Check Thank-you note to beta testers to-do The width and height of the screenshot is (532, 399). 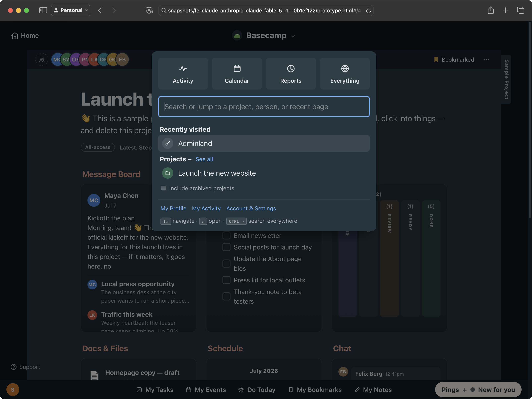pyautogui.click(x=226, y=296)
